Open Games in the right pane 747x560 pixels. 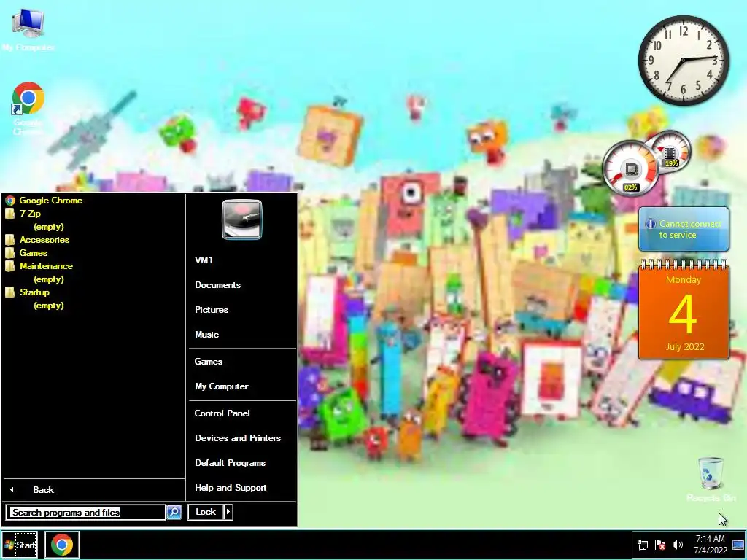tap(208, 362)
